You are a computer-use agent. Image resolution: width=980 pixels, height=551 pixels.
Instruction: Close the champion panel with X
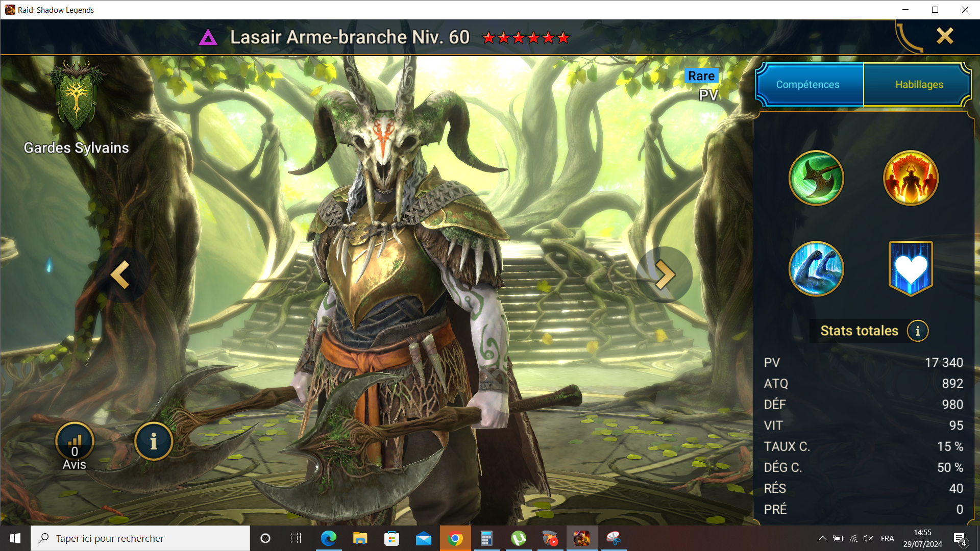pyautogui.click(x=945, y=36)
